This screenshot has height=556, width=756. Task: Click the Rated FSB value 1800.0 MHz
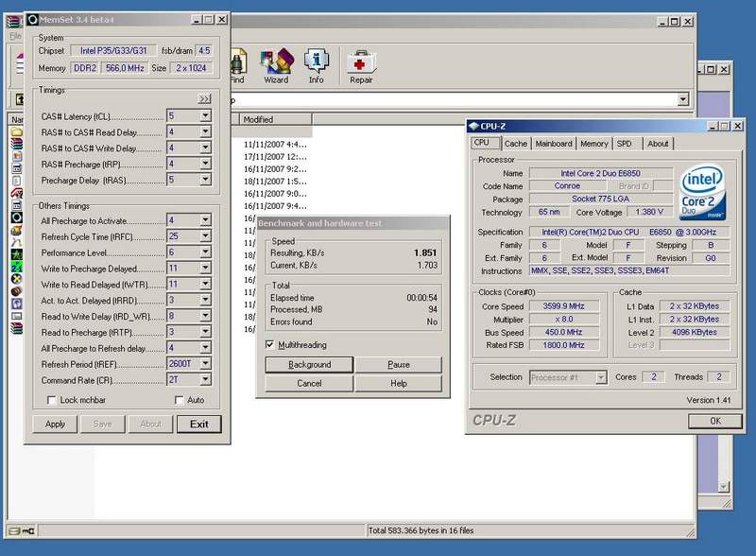(x=563, y=345)
